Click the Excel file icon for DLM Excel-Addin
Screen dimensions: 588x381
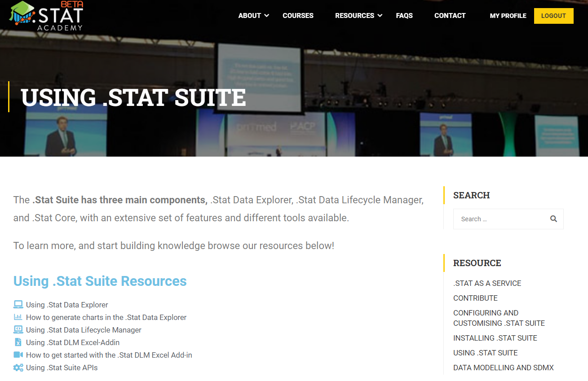click(x=18, y=342)
